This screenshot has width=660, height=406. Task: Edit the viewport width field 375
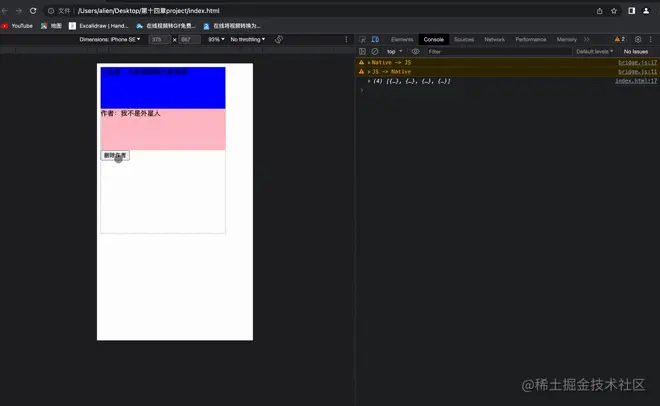tap(160, 40)
